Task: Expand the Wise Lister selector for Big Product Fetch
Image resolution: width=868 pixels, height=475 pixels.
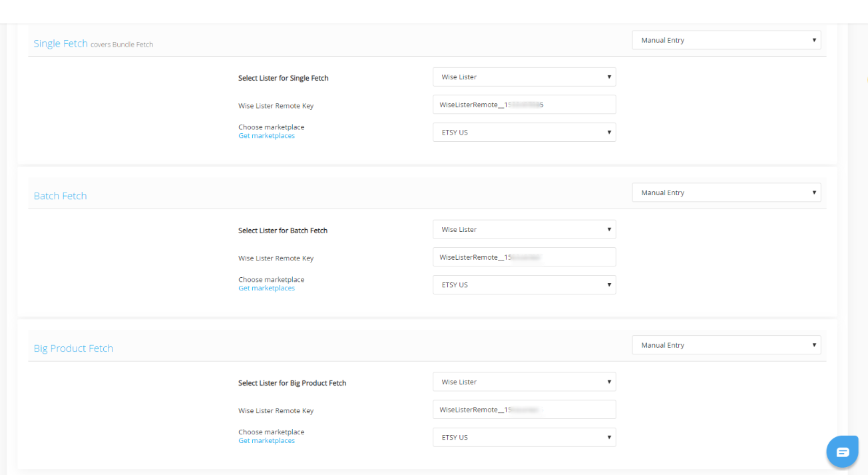Action: point(525,382)
